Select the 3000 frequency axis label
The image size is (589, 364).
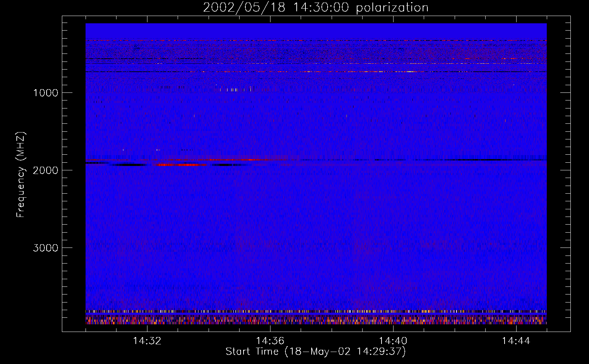[46, 248]
